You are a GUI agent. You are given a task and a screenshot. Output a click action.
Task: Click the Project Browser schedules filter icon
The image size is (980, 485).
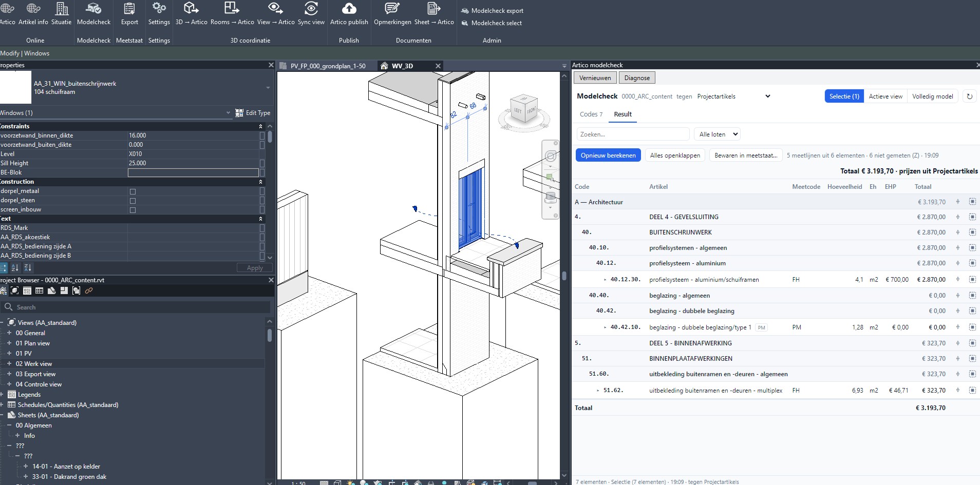click(39, 291)
